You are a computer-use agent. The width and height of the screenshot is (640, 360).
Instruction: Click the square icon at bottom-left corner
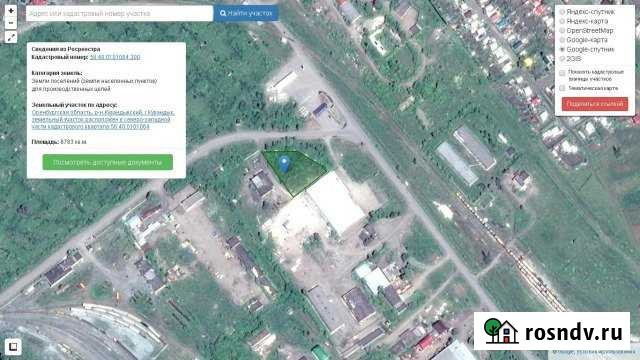pyautogui.click(x=13, y=347)
